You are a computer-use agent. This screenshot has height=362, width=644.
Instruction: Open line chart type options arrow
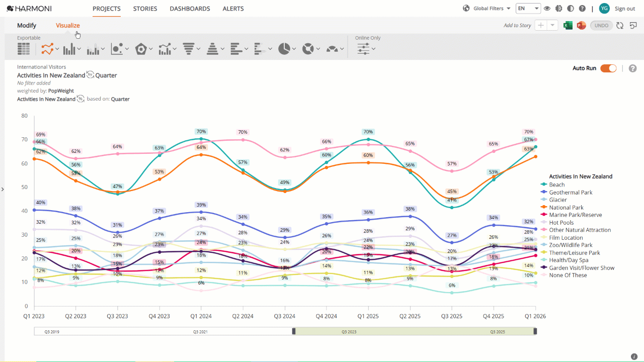[x=57, y=49]
